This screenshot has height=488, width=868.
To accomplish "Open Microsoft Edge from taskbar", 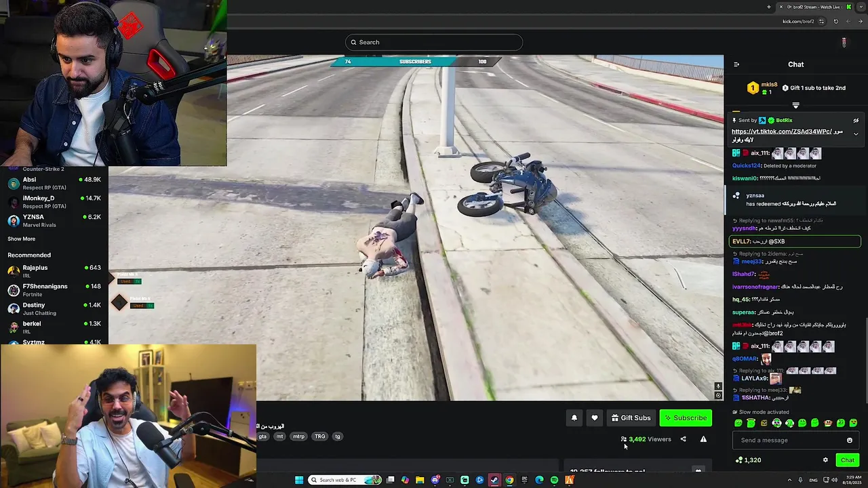I will [x=539, y=480].
